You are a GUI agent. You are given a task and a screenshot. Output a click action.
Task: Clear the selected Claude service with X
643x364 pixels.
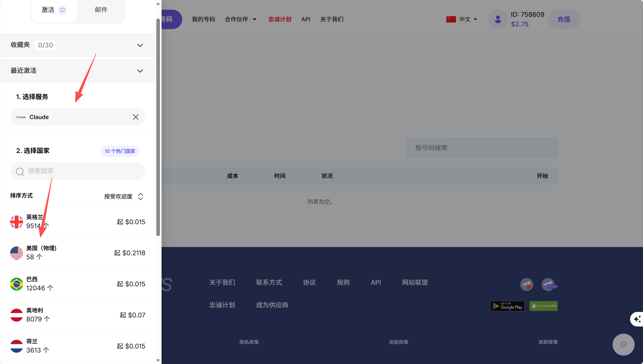point(136,117)
